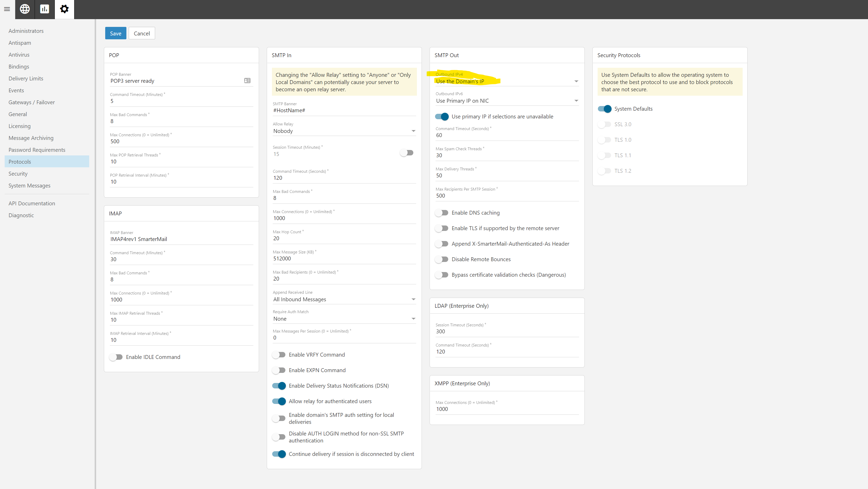This screenshot has width=868, height=489.
Task: Click the globe domains icon
Action: [x=25, y=9]
